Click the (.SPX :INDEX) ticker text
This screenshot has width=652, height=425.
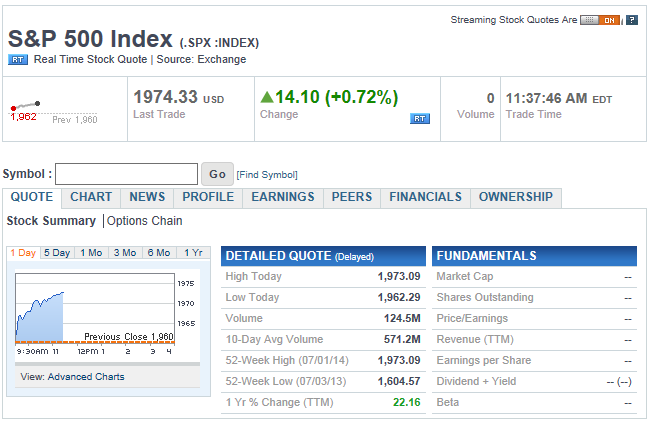(x=219, y=43)
